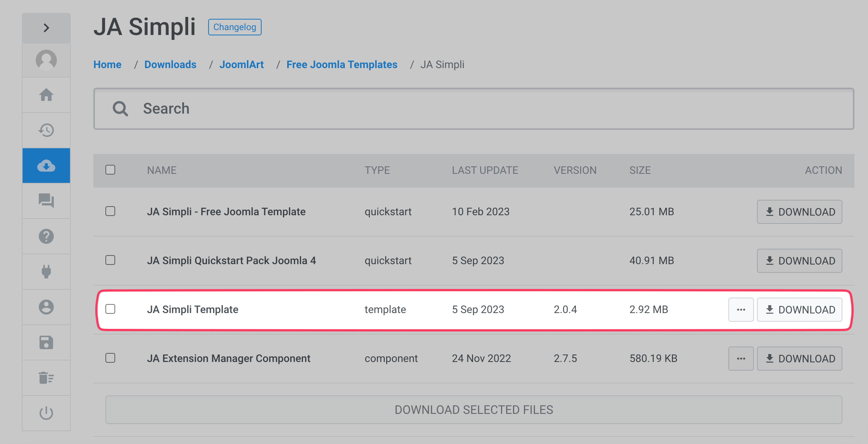This screenshot has height=444, width=868.
Task: Open the history clock icon in sidebar
Action: point(46,130)
